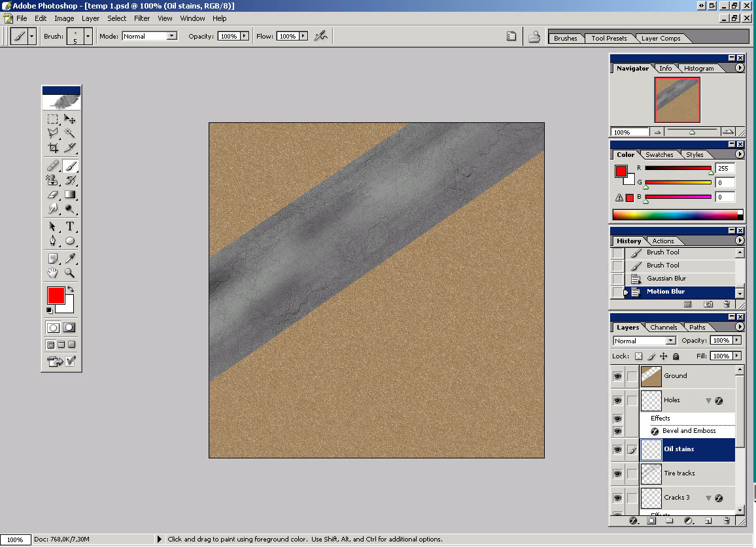Enable lock transparent pixels in Layers panel
This screenshot has width=756, height=548.
pyautogui.click(x=639, y=356)
